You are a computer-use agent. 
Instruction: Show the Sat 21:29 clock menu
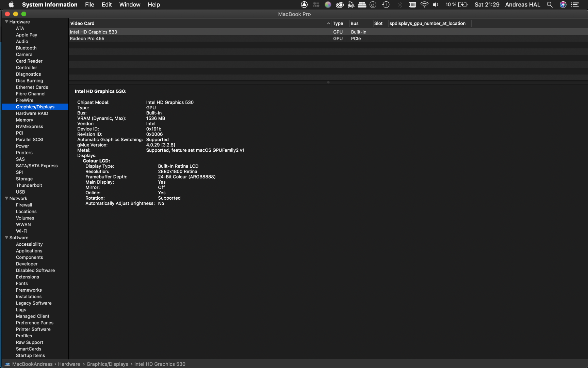487,4
